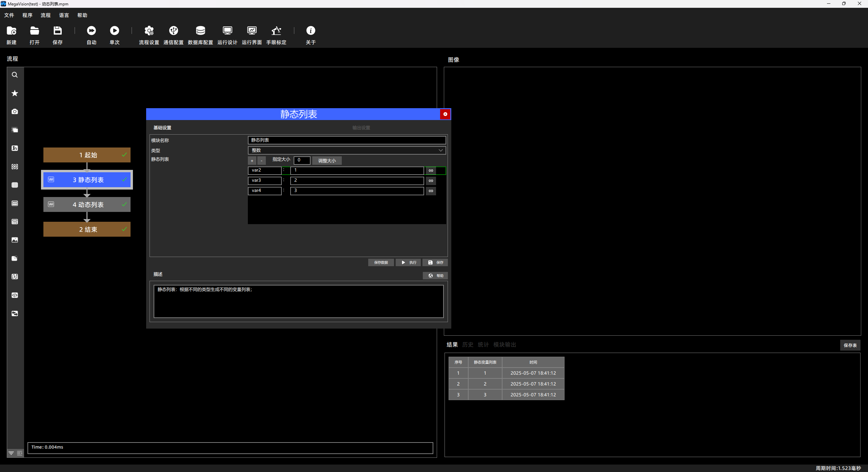Click the link icon for var4
This screenshot has height=472, width=868.
click(x=431, y=191)
